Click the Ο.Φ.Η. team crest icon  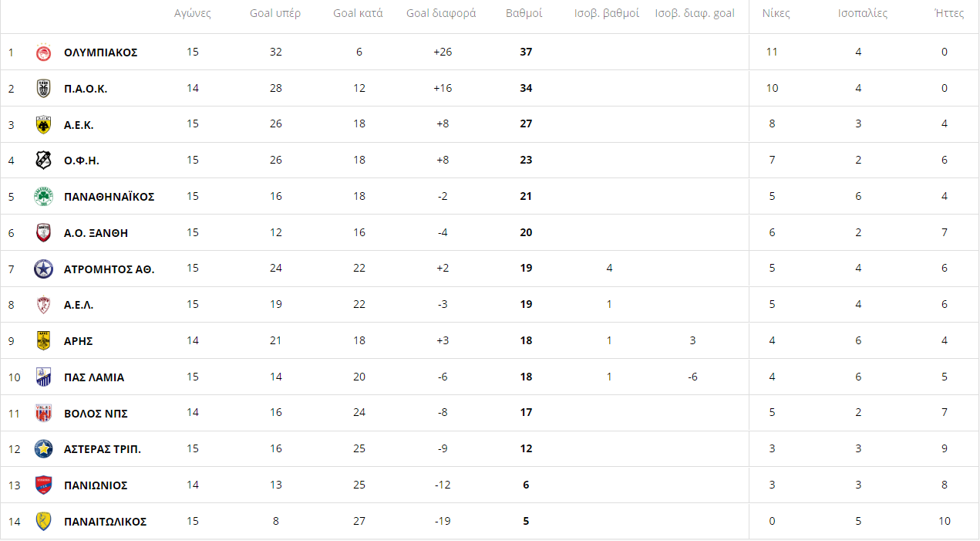pyautogui.click(x=44, y=161)
